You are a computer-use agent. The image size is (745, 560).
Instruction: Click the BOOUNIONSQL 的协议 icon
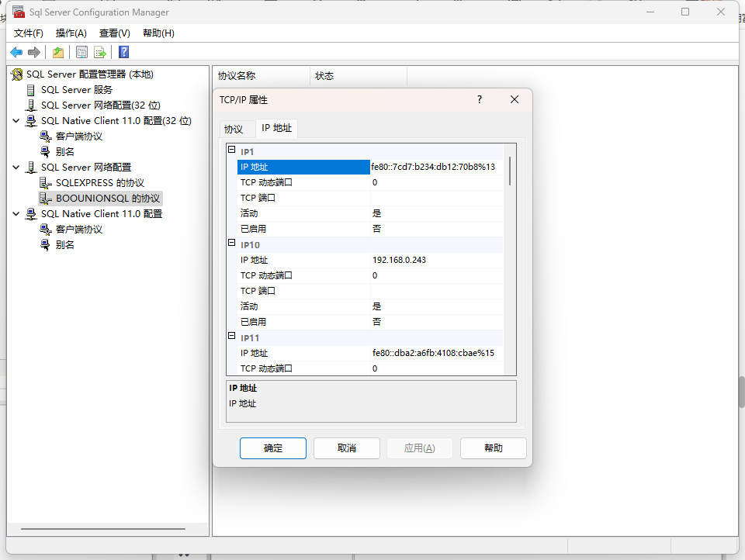(x=46, y=199)
